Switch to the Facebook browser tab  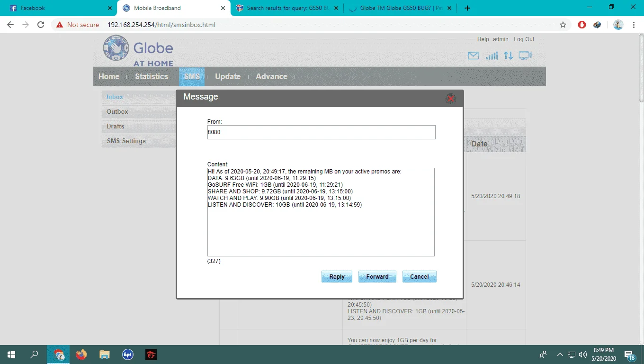tap(59, 8)
